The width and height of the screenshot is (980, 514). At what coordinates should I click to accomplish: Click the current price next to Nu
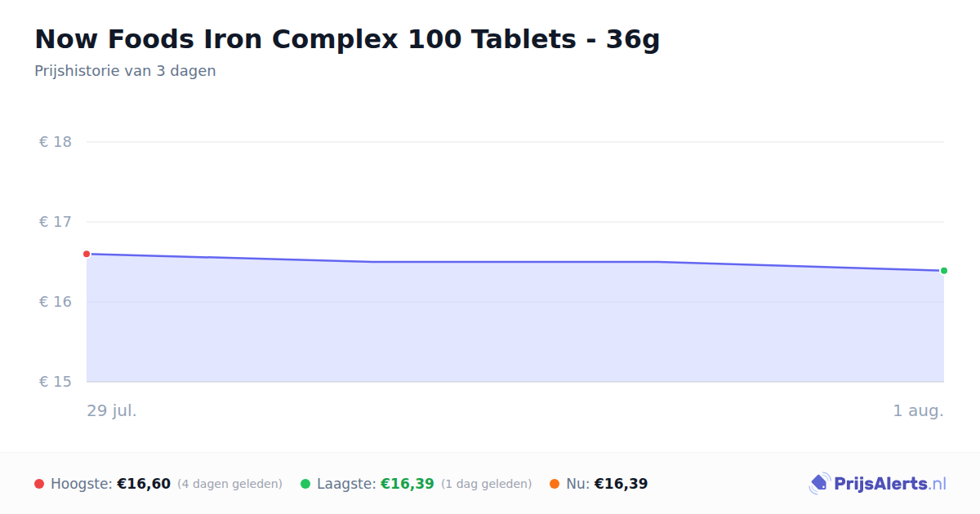621,484
